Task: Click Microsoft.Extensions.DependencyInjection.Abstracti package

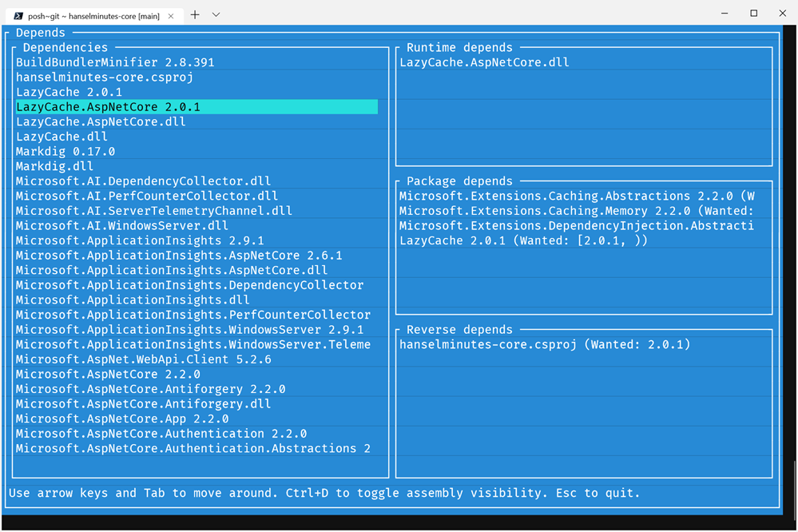Action: (577, 225)
